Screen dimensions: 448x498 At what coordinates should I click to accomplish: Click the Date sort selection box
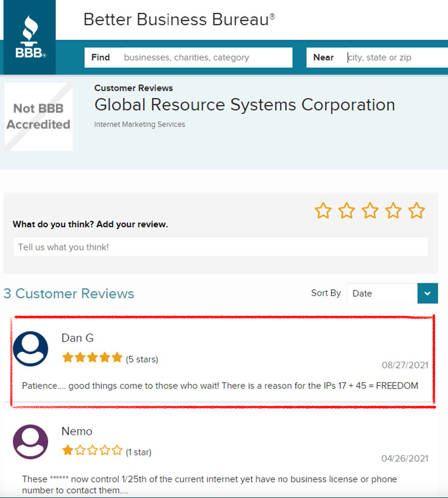point(383,293)
